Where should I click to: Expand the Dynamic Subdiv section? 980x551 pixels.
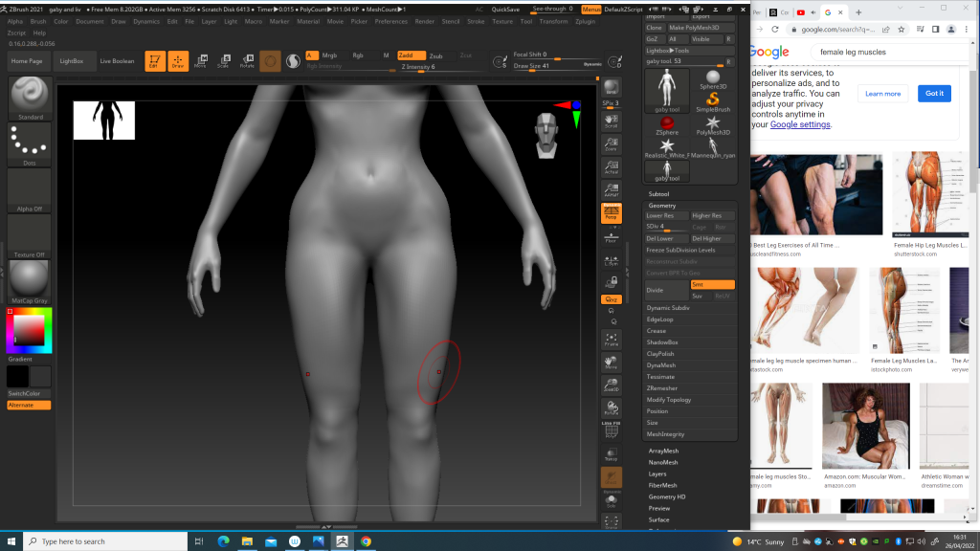[x=668, y=308]
